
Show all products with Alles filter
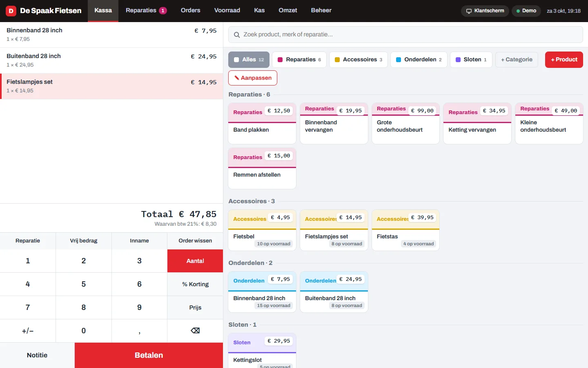coord(249,60)
